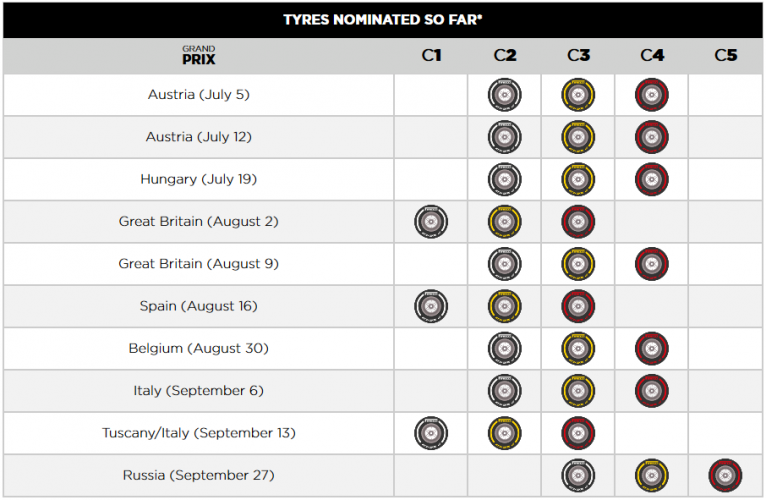The height and width of the screenshot is (500, 766).
Task: Select the Russia (September 27) row label
Action: pyautogui.click(x=198, y=475)
